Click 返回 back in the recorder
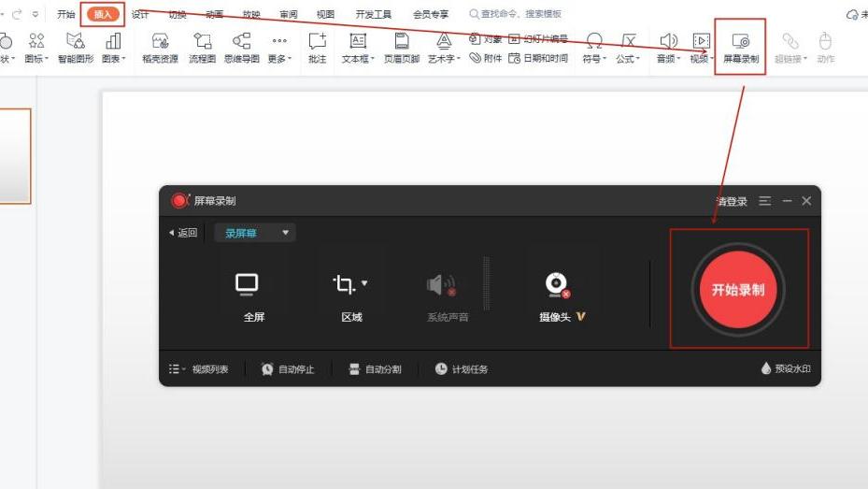The height and width of the screenshot is (489, 868). (x=183, y=233)
